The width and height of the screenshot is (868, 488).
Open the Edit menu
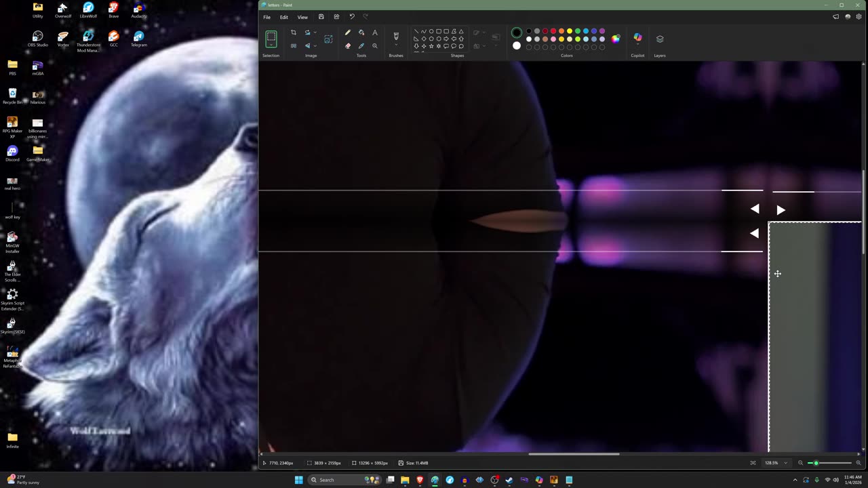click(x=284, y=17)
